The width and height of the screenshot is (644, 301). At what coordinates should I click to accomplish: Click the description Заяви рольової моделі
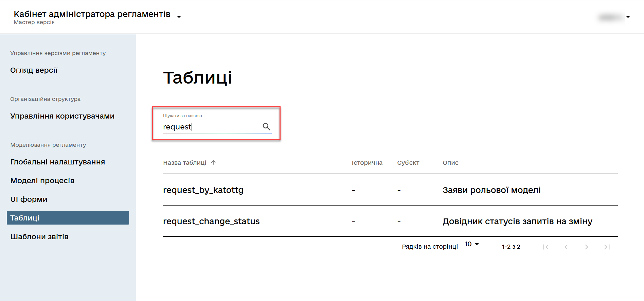tap(491, 190)
